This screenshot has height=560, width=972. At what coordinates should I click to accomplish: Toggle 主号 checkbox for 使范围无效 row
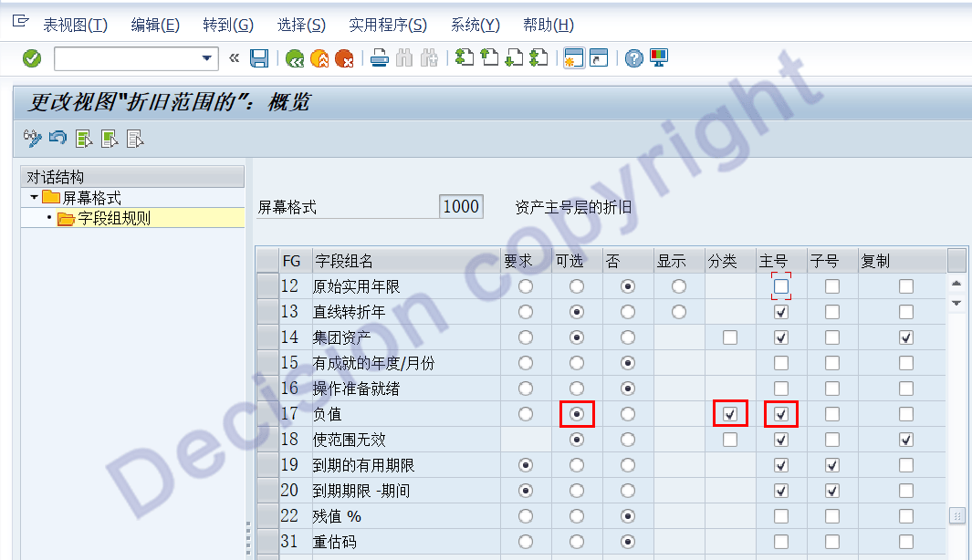(781, 440)
